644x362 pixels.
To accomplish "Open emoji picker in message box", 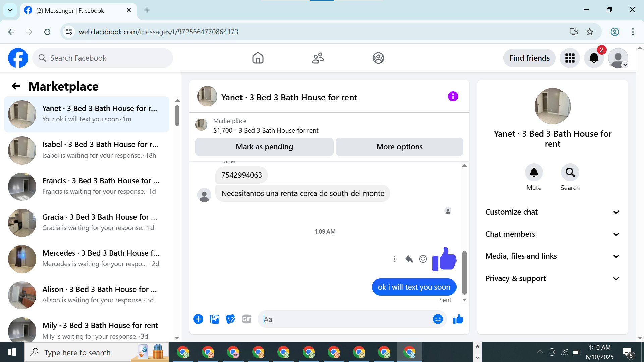I will pos(438,319).
